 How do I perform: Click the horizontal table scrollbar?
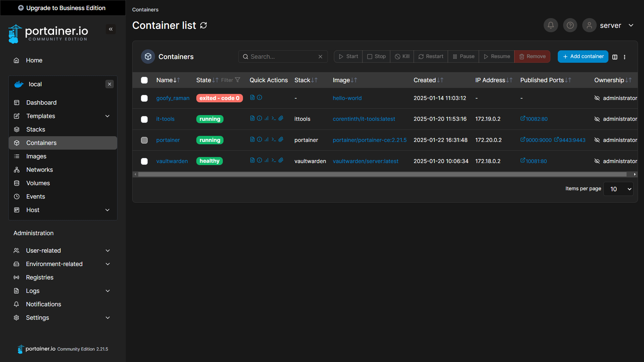tap(382, 174)
